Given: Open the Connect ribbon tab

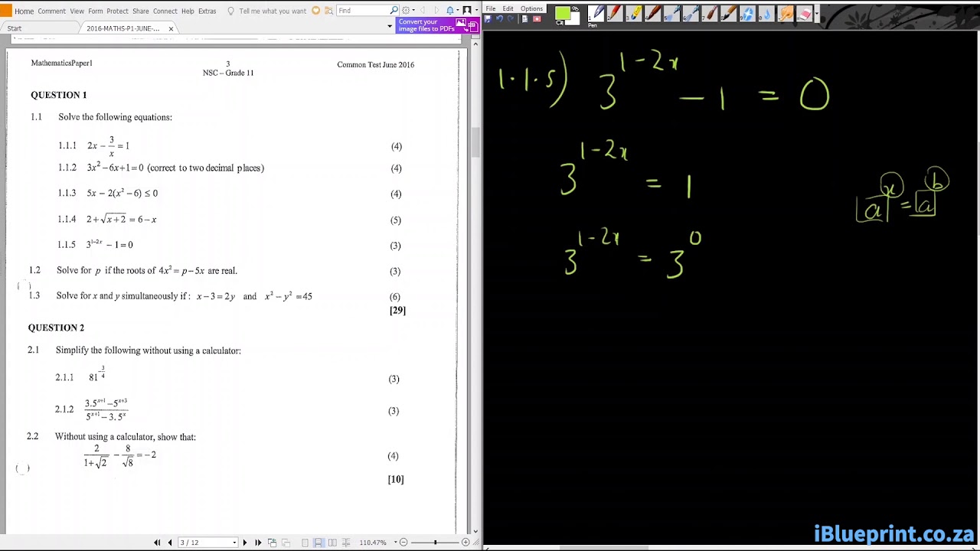Looking at the screenshot, I should coord(165,11).
